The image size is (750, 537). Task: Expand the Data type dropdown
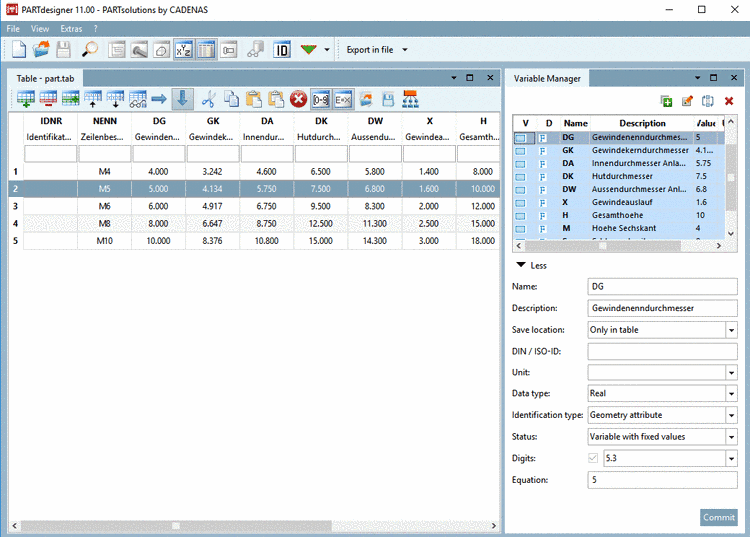pos(731,393)
